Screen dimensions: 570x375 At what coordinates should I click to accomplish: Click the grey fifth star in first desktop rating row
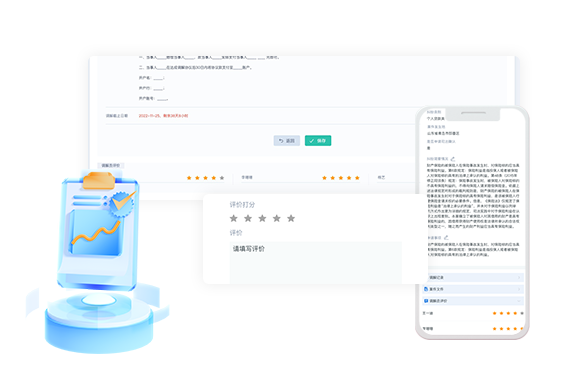[222, 178]
